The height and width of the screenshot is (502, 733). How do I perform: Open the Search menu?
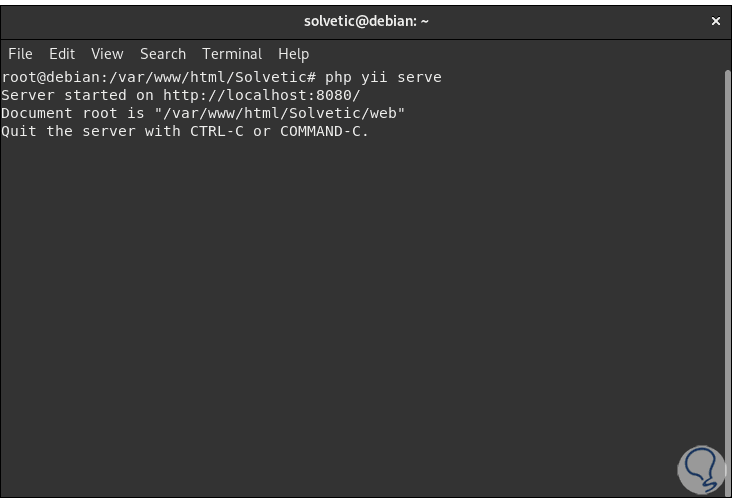click(163, 54)
